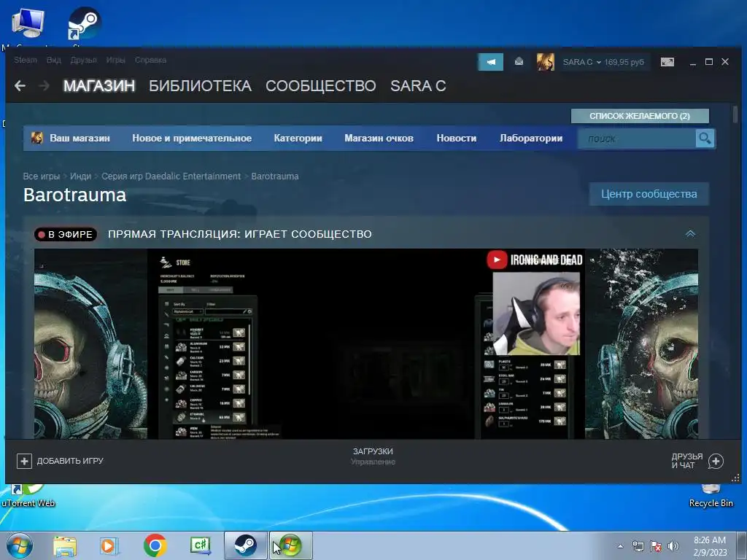
Task: Click the YouTube logo in the broadcast
Action: [496, 260]
